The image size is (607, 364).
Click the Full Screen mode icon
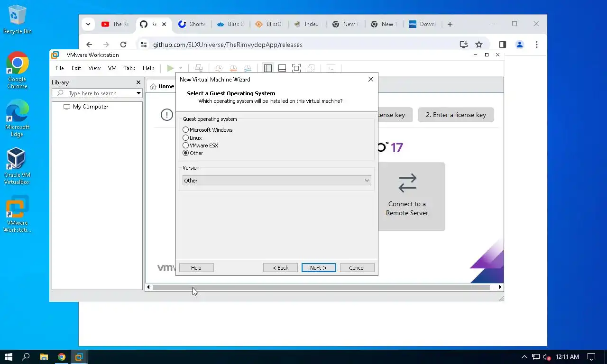click(x=296, y=68)
